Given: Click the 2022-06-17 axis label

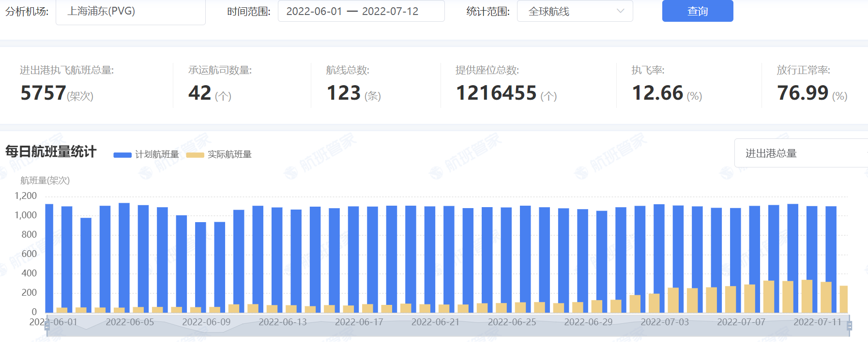Looking at the screenshot, I should (x=359, y=322).
